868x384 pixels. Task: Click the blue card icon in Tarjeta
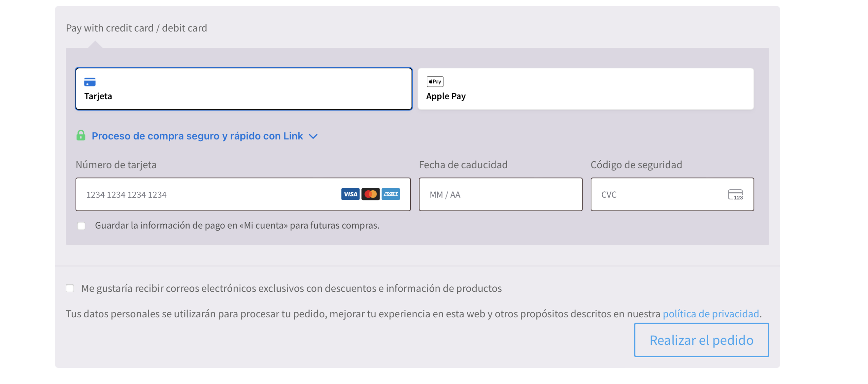[x=90, y=82]
